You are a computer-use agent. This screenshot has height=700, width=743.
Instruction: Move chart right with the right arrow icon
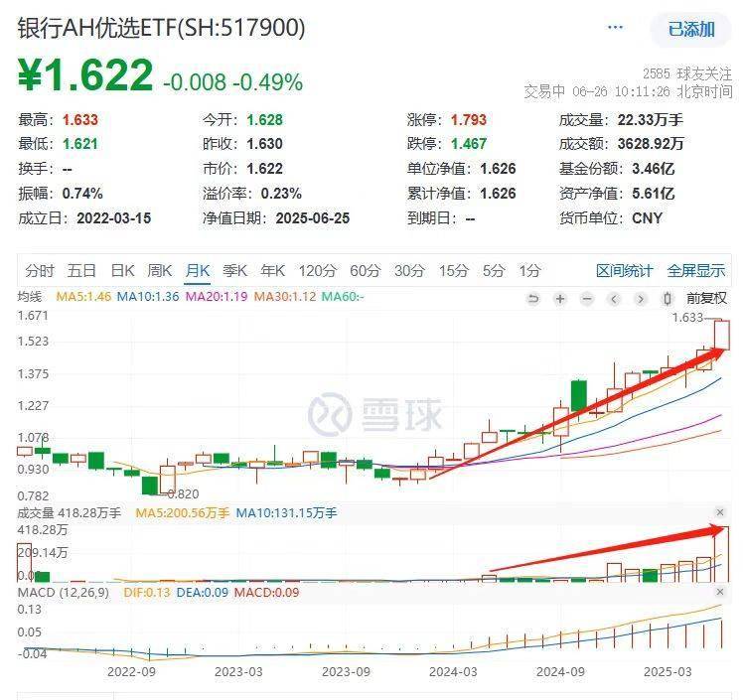(x=641, y=299)
